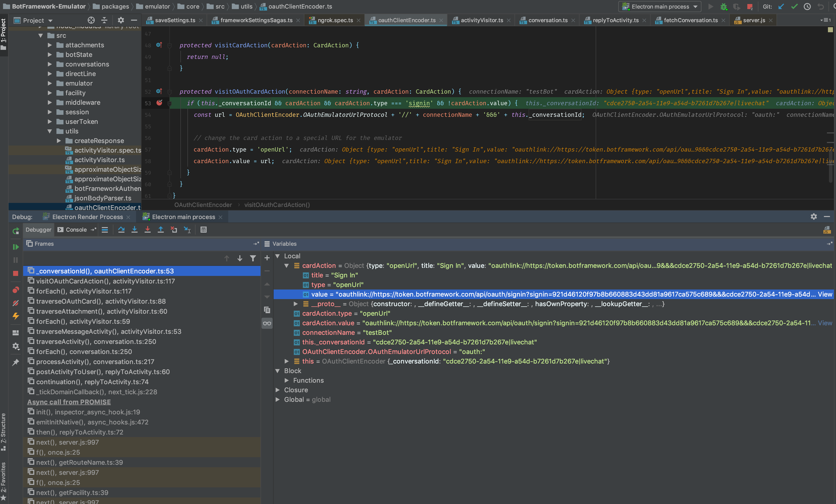The height and width of the screenshot is (504, 836).
Task: Click View link on selected value row
Action: point(825,295)
